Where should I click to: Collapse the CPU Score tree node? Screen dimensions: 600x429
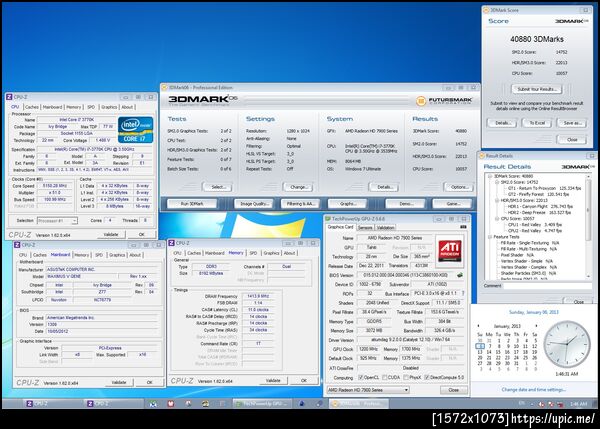point(497,219)
